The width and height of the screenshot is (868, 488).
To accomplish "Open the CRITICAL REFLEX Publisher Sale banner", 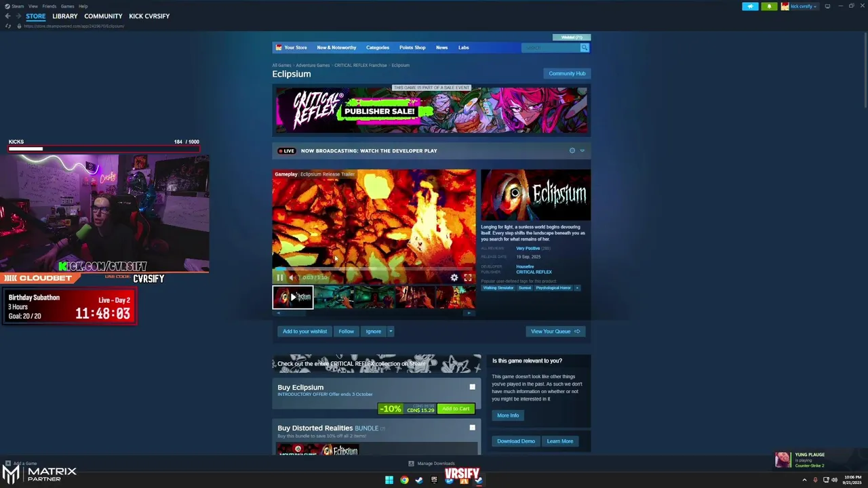I will pos(431,110).
